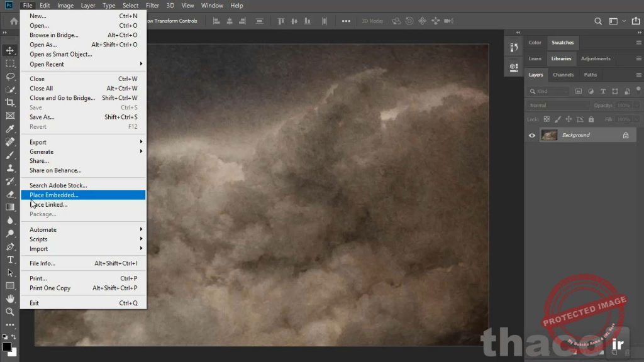Select the Move tool
644x362 pixels.
click(10, 50)
